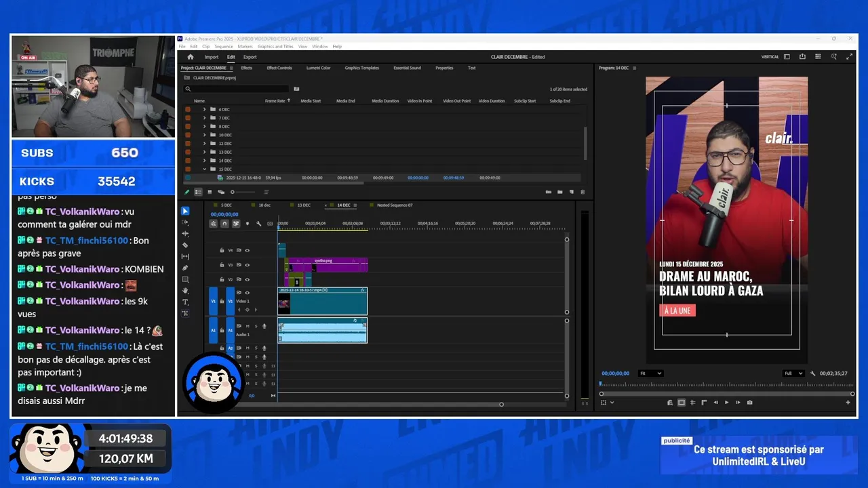Play the Program monitor sequence
This screenshot has width=868, height=488.
[727, 403]
